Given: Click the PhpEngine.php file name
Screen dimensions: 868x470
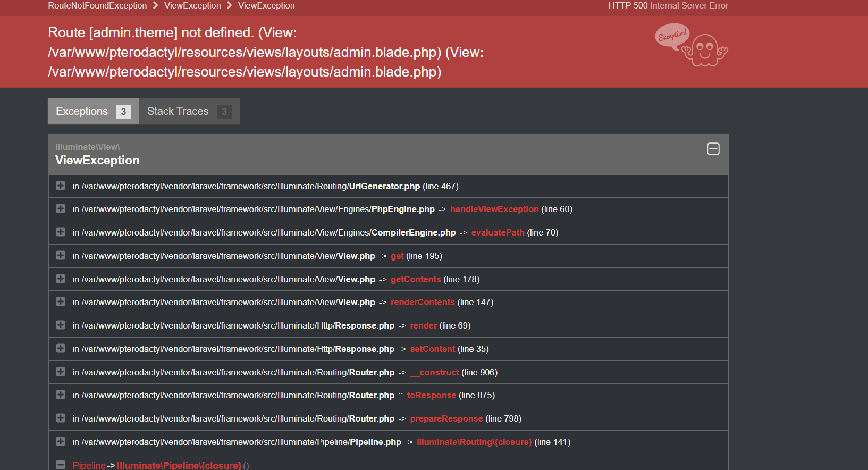Looking at the screenshot, I should coord(403,209).
